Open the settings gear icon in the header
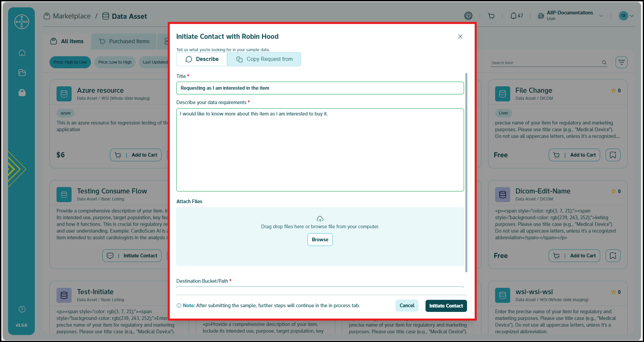This screenshot has height=342, width=644. [468, 15]
